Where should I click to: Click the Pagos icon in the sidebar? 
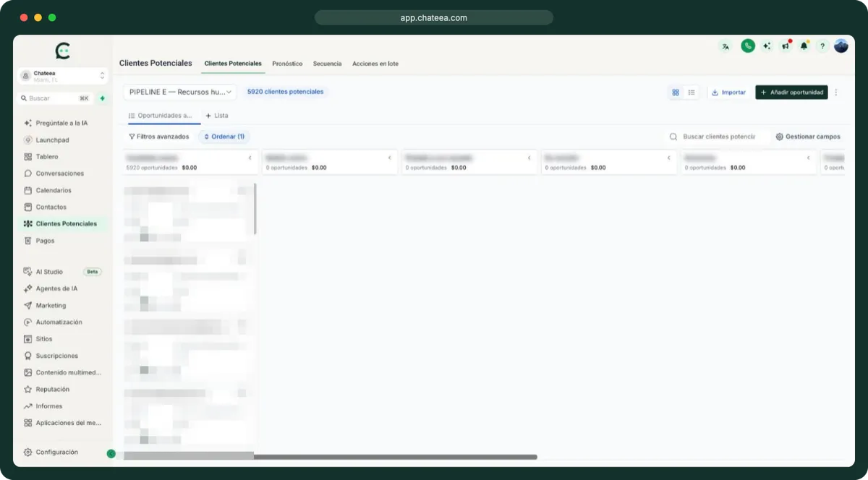pos(28,241)
